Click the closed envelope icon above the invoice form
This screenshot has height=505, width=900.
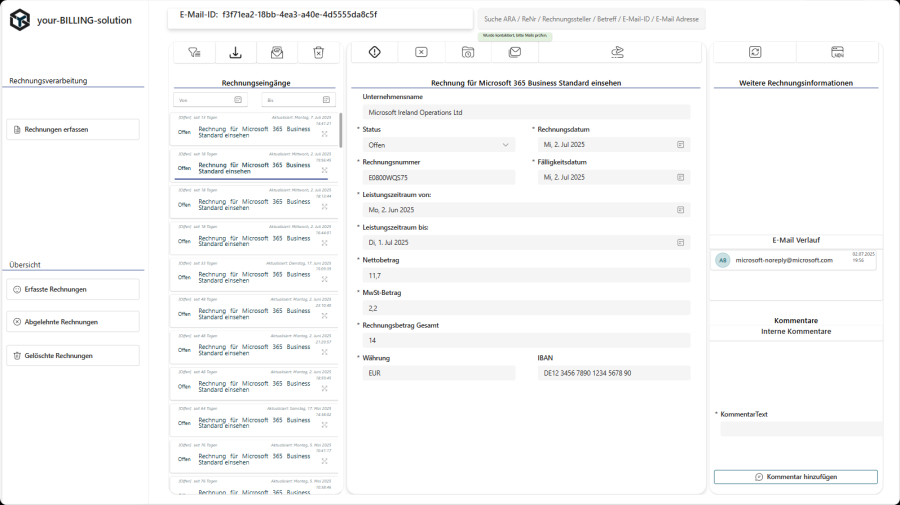tap(515, 52)
